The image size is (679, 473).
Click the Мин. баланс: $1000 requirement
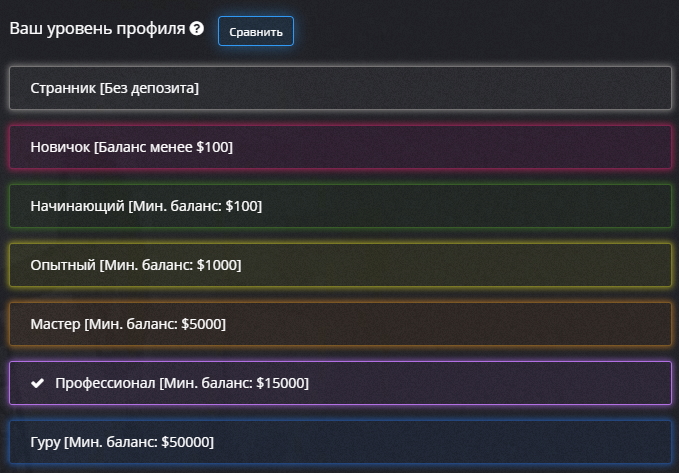(x=170, y=265)
